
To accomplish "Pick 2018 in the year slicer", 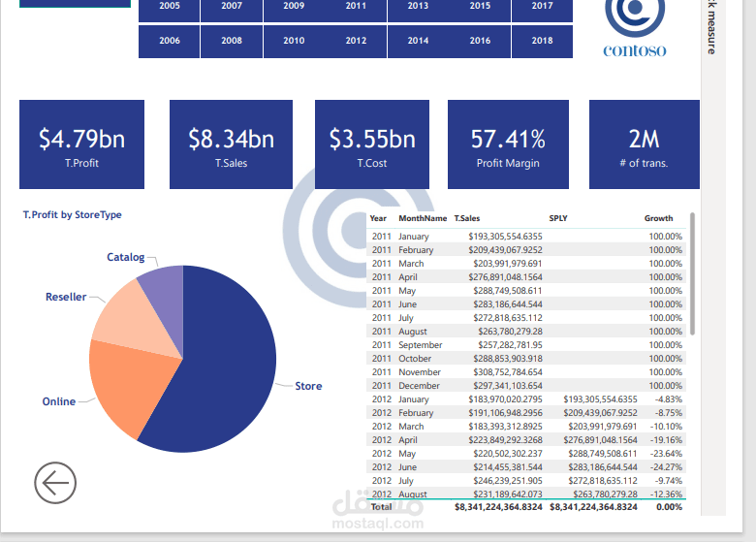I will click(543, 41).
